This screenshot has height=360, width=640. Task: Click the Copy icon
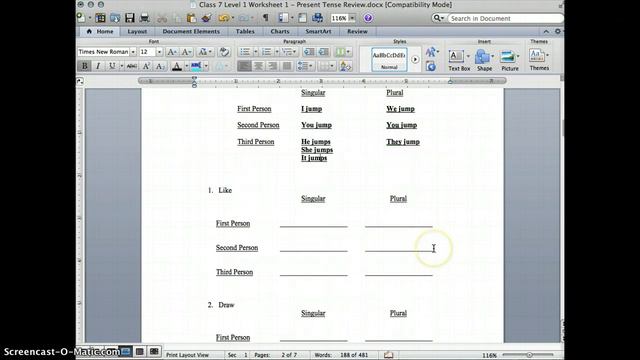point(177,18)
